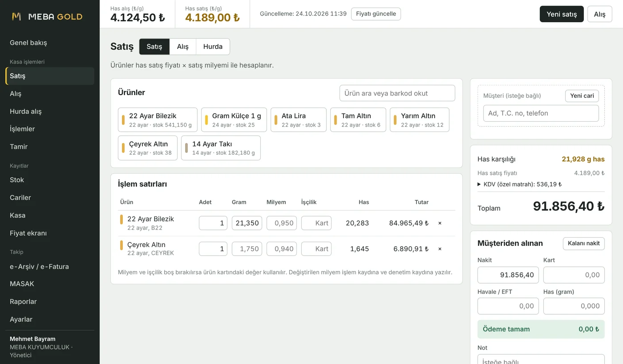This screenshot has height=364, width=623.
Task: Open Cariler in the sidebar
Action: tap(50, 198)
